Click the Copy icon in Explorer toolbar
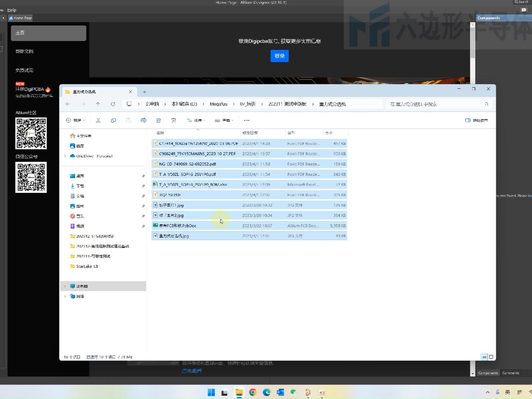This screenshot has width=532, height=399. pyautogui.click(x=113, y=120)
